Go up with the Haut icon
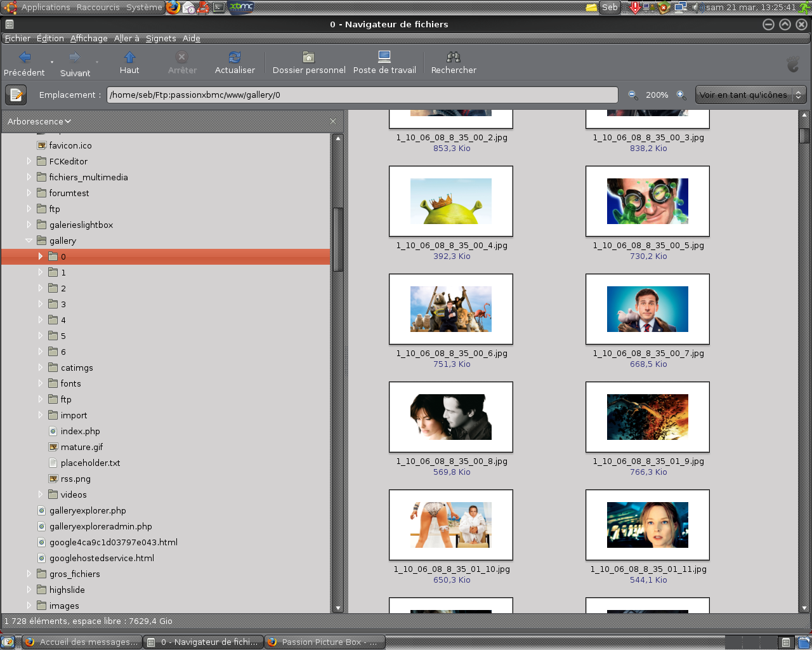 pos(129,58)
